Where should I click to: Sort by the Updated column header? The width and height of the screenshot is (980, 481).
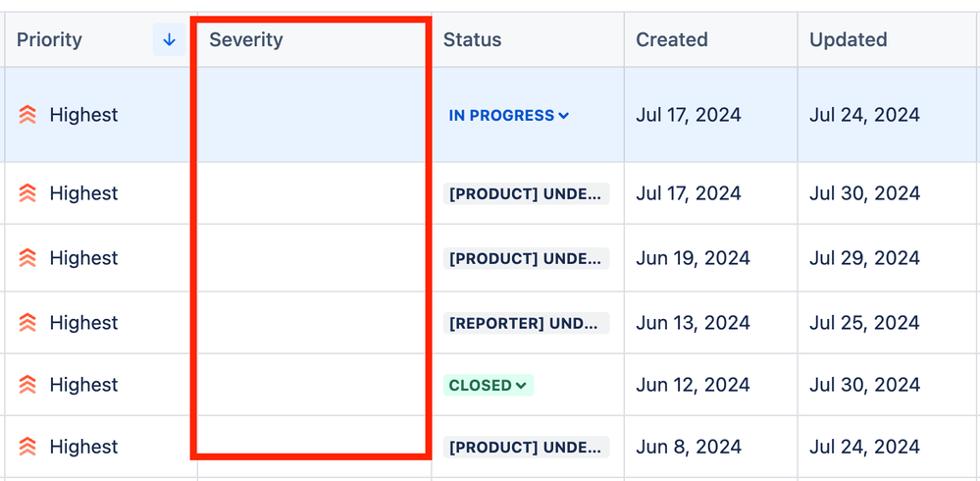[x=849, y=40]
